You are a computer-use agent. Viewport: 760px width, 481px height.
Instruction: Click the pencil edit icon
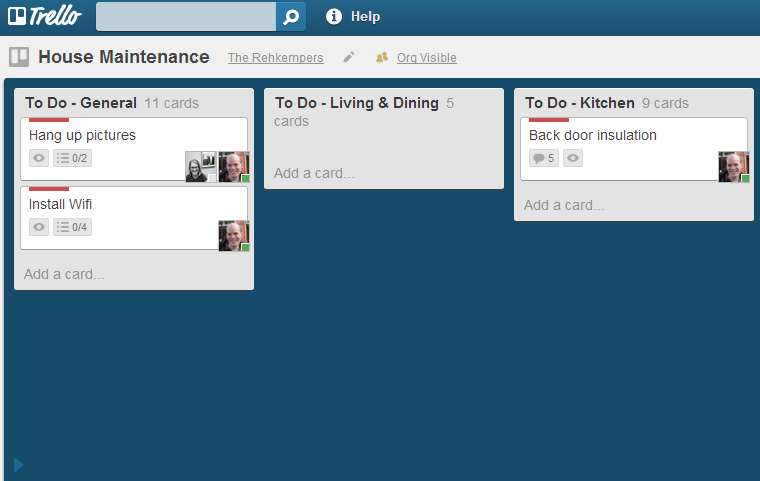point(349,57)
